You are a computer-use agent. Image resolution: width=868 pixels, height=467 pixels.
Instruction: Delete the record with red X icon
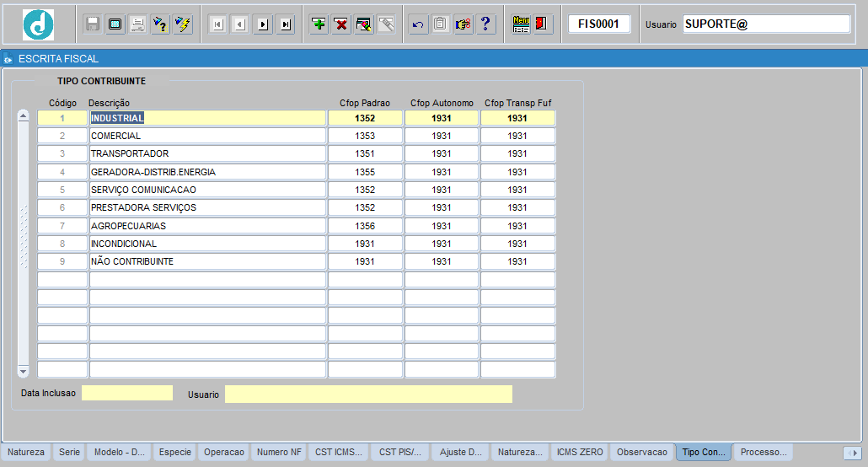(341, 24)
